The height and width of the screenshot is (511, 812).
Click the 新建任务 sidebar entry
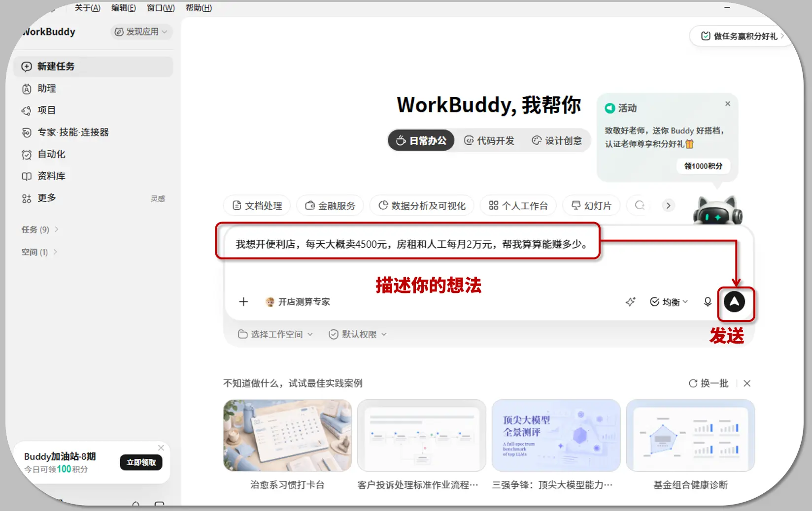pyautogui.click(x=94, y=66)
